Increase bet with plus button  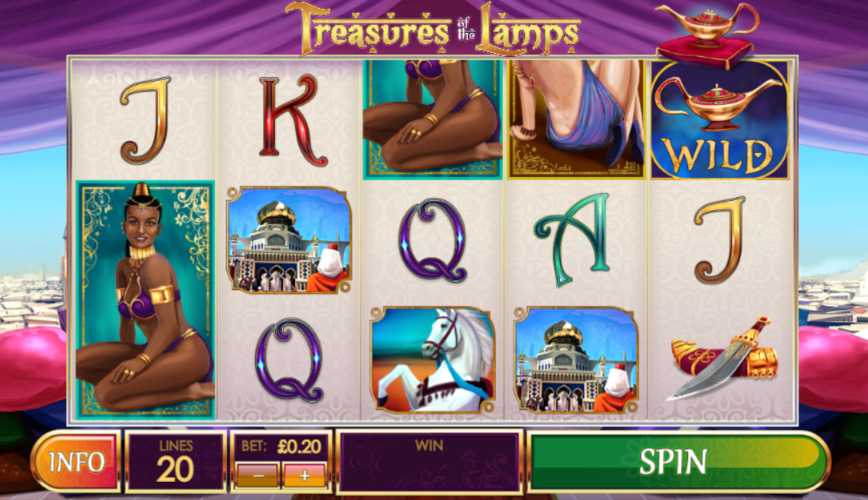point(304,475)
